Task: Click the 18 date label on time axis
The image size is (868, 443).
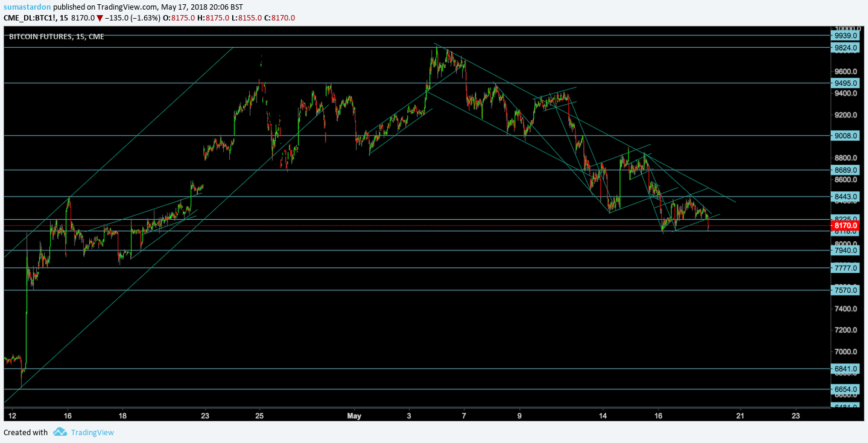Action: (122, 416)
